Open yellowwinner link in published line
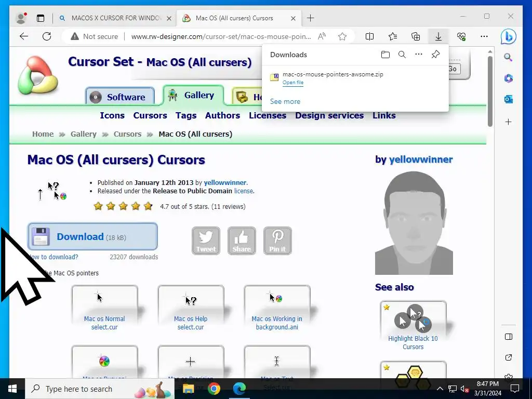Viewport: 532px width, 399px height. (225, 182)
